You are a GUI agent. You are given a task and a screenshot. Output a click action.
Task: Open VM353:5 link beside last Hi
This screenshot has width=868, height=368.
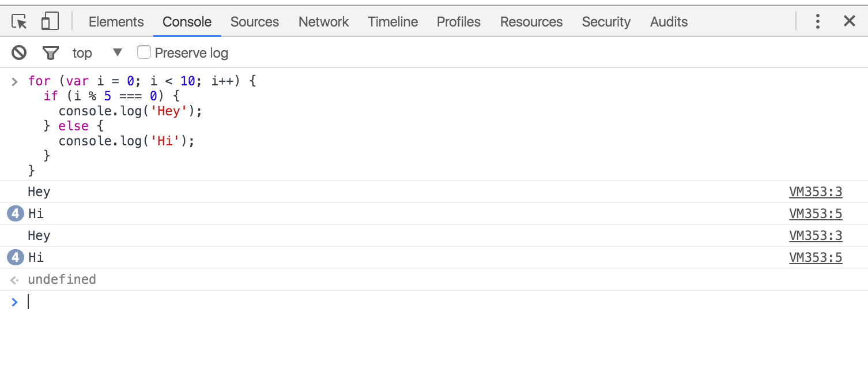pyautogui.click(x=816, y=258)
